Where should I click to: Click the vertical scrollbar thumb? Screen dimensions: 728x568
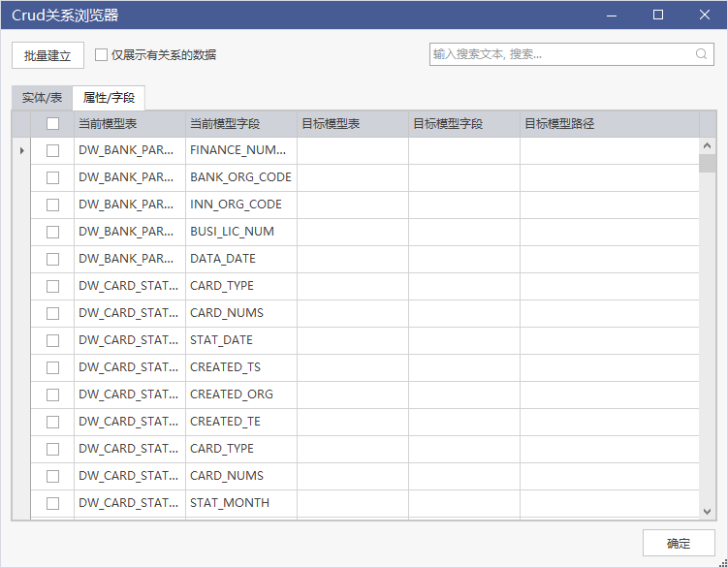pos(707,164)
